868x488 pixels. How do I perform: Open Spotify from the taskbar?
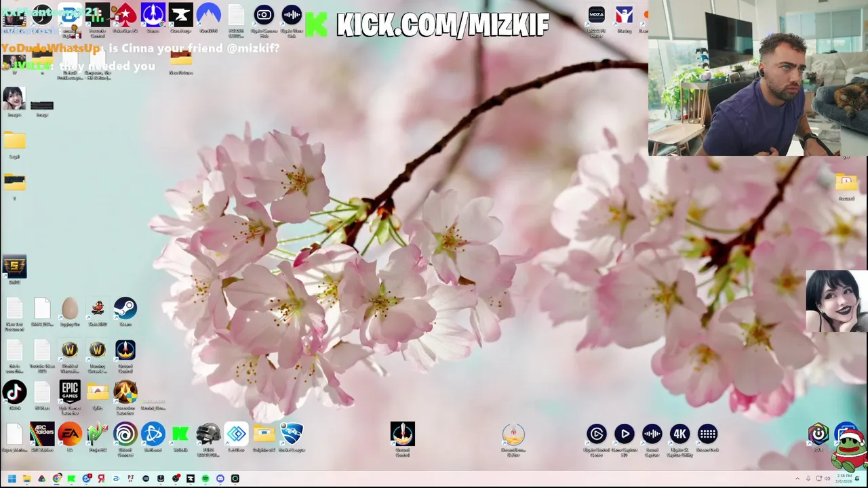coord(205,479)
